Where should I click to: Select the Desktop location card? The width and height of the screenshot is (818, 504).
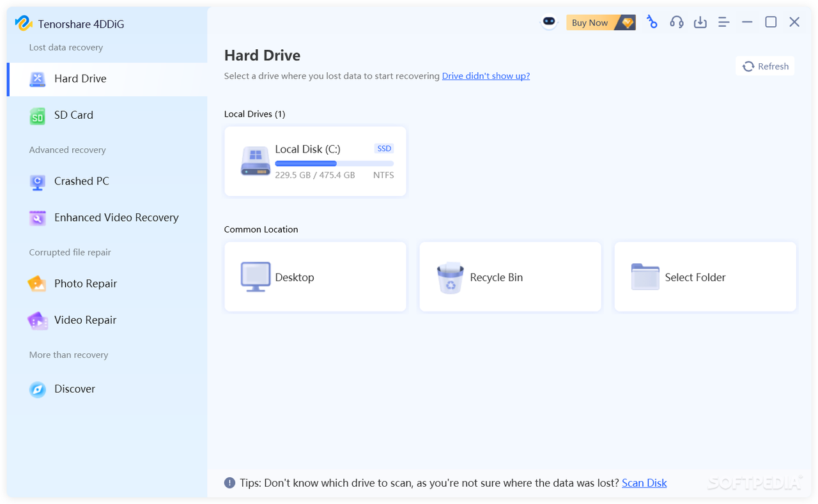coord(315,277)
